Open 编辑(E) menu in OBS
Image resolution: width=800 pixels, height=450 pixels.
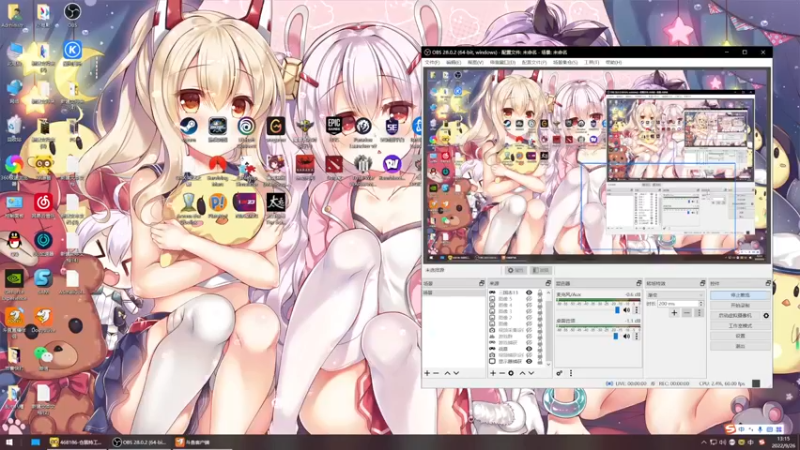[454, 62]
